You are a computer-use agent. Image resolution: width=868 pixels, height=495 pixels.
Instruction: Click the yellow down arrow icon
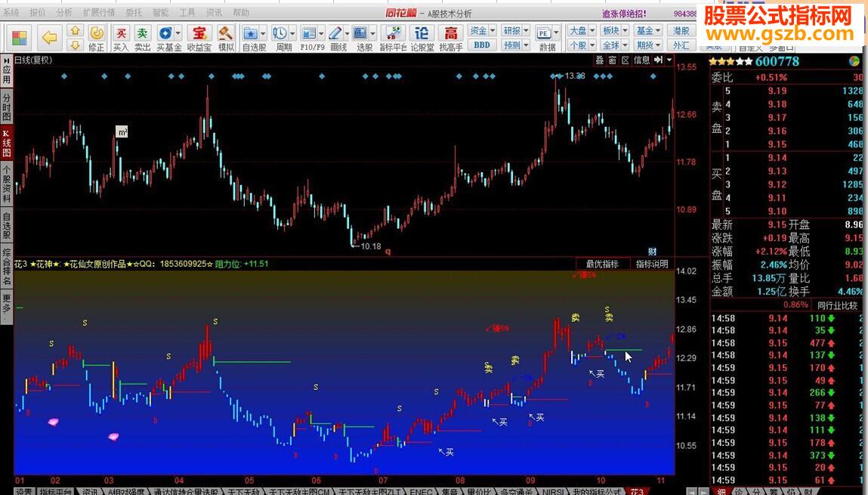[76, 45]
